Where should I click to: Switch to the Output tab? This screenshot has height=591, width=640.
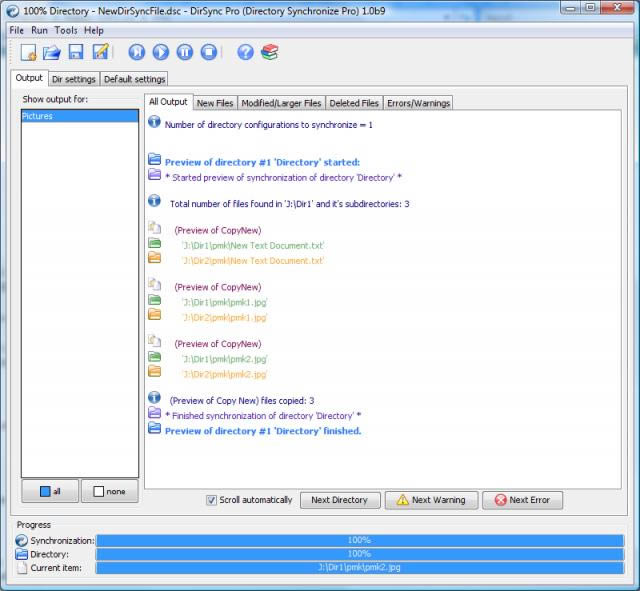coord(29,78)
